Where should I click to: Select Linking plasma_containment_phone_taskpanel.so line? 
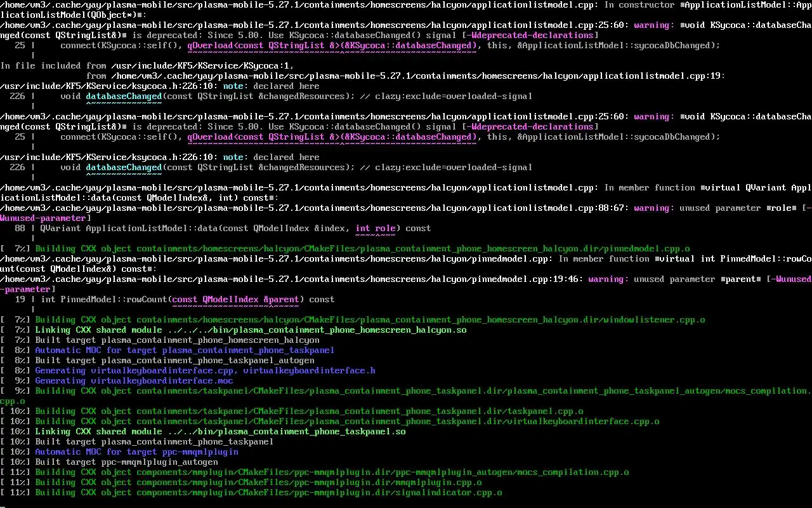tap(203, 432)
